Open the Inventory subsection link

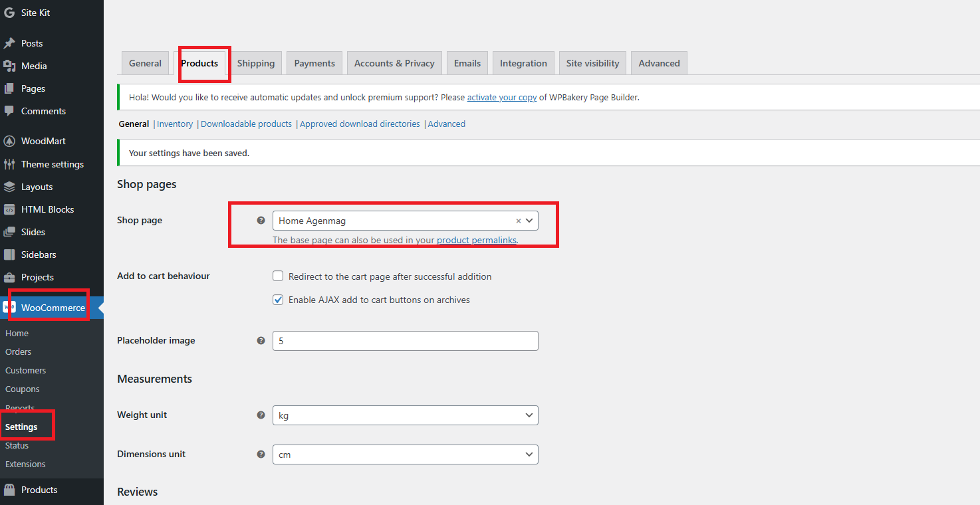[x=175, y=124]
